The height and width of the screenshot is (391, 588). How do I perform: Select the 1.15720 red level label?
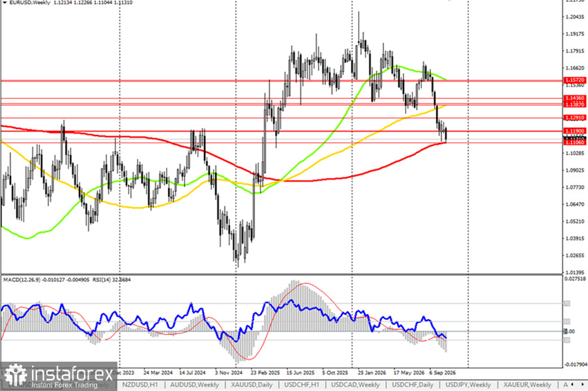point(574,80)
